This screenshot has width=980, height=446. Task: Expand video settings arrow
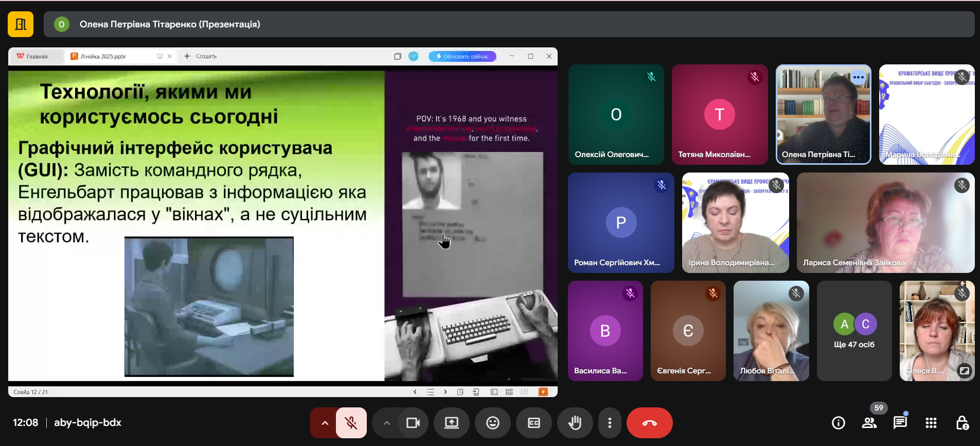[x=386, y=423]
